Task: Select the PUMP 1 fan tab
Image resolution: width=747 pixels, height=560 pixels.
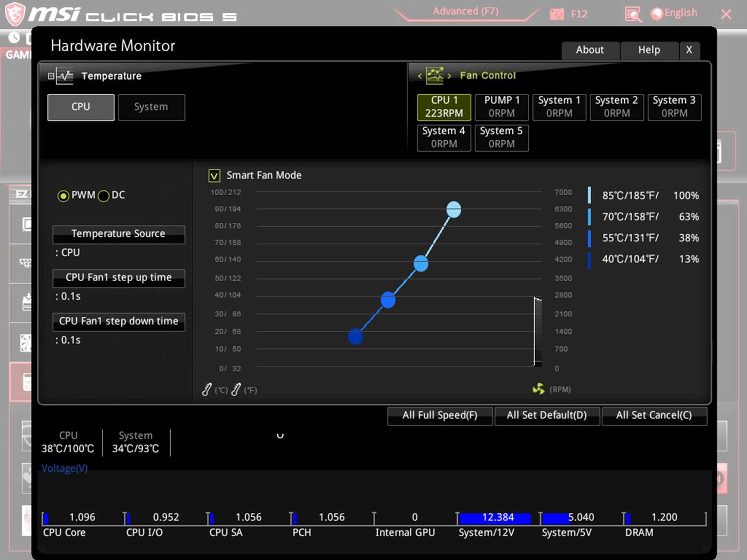Action: tap(502, 107)
